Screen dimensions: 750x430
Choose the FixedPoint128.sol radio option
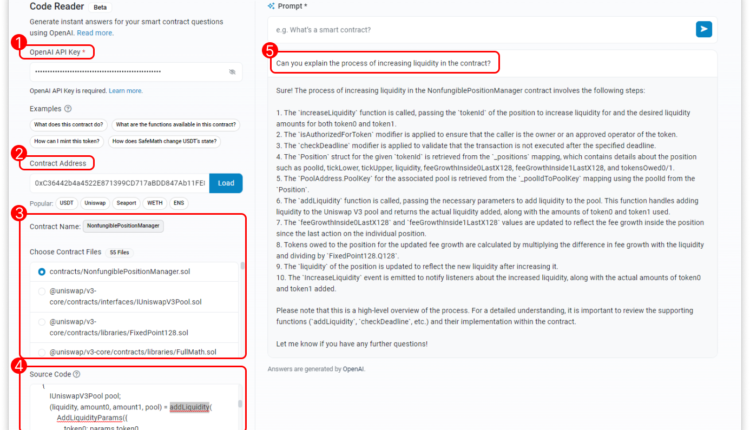(42, 322)
